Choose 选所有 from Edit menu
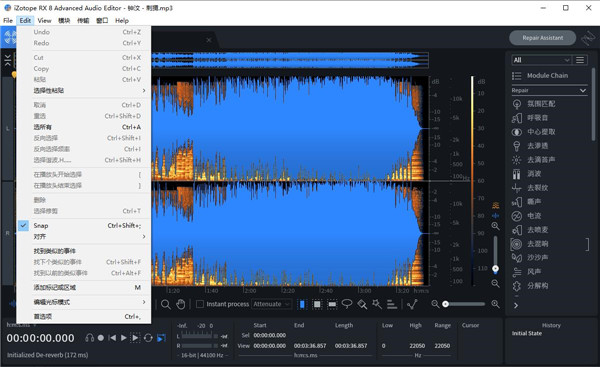Screen dimensions: 600x367 [84, 127]
